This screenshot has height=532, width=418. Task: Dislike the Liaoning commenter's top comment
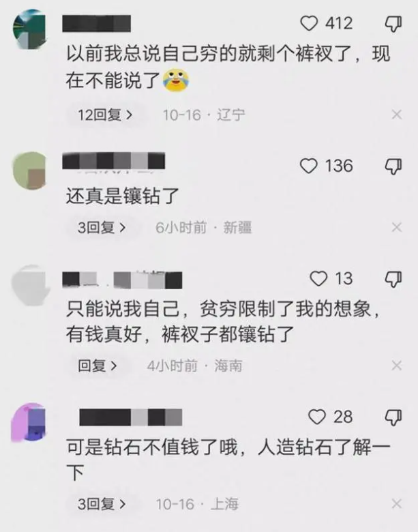pos(393,24)
